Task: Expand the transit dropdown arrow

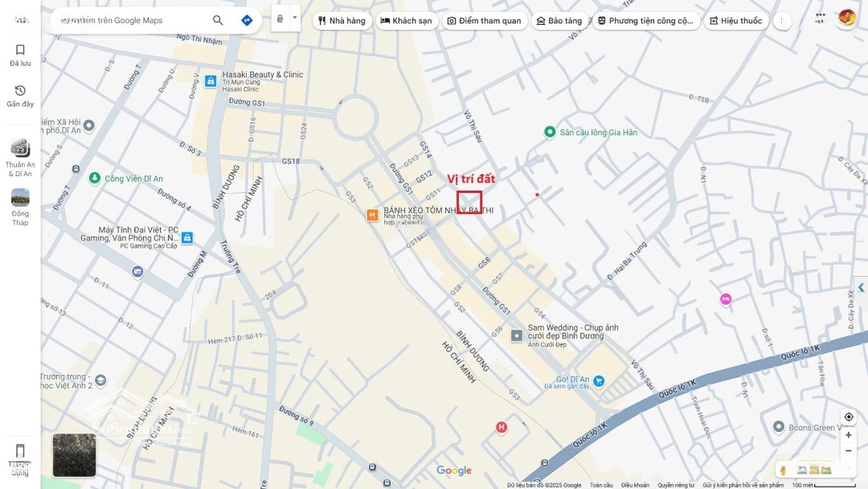Action: coord(294,18)
